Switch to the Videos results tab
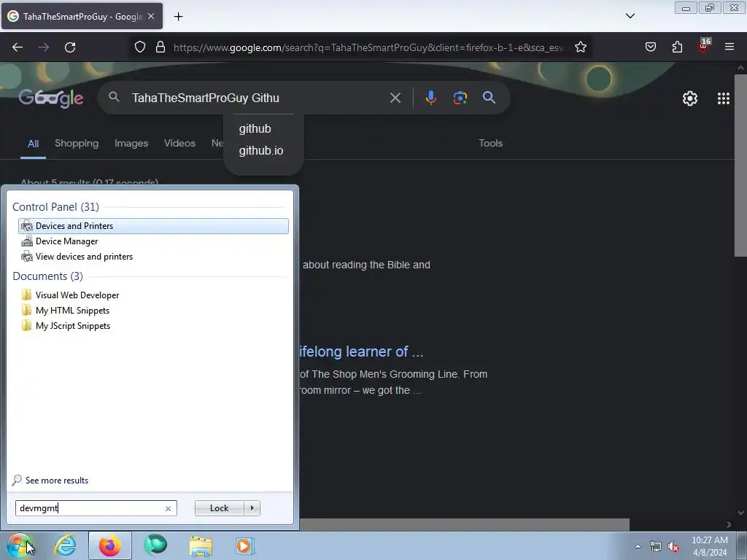 [179, 144]
